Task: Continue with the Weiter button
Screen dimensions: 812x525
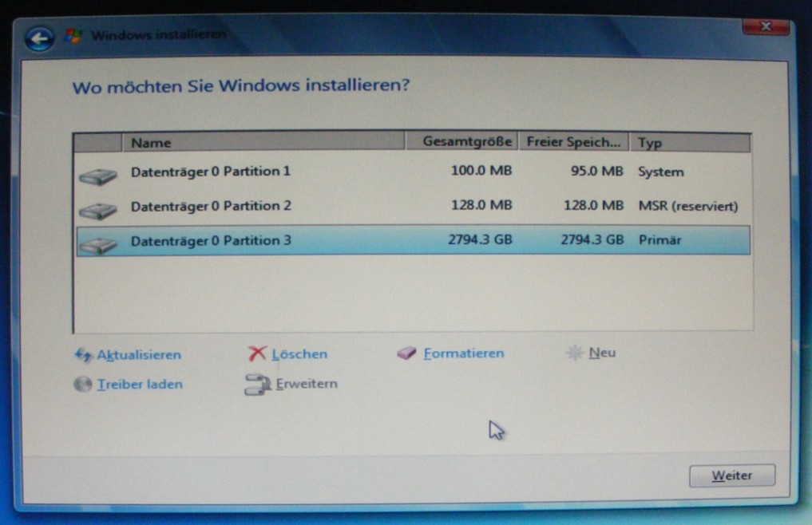Action: [x=731, y=476]
